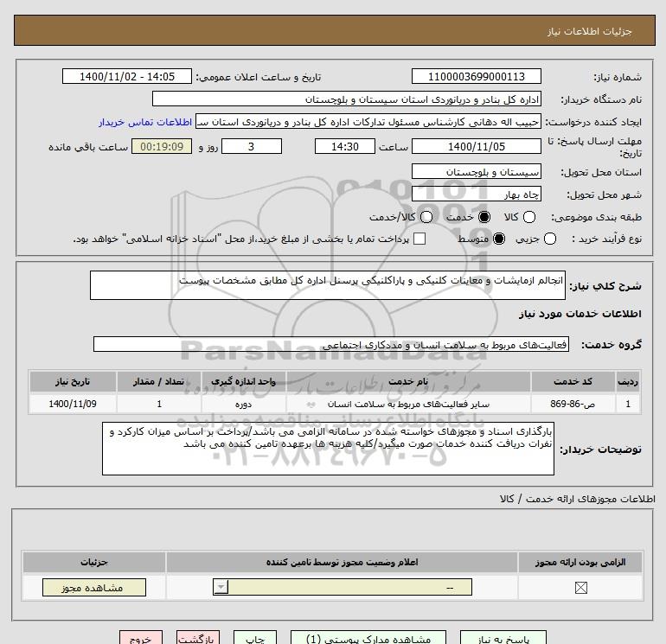Click the deadline time 14:30 field
The image size is (666, 644).
pos(345,146)
